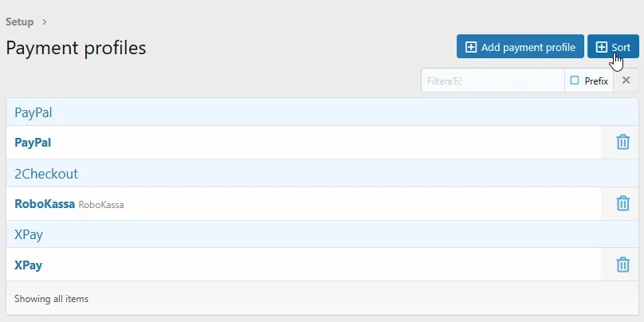This screenshot has width=644, height=322.
Task: Focus the Filter text field
Action: click(492, 80)
